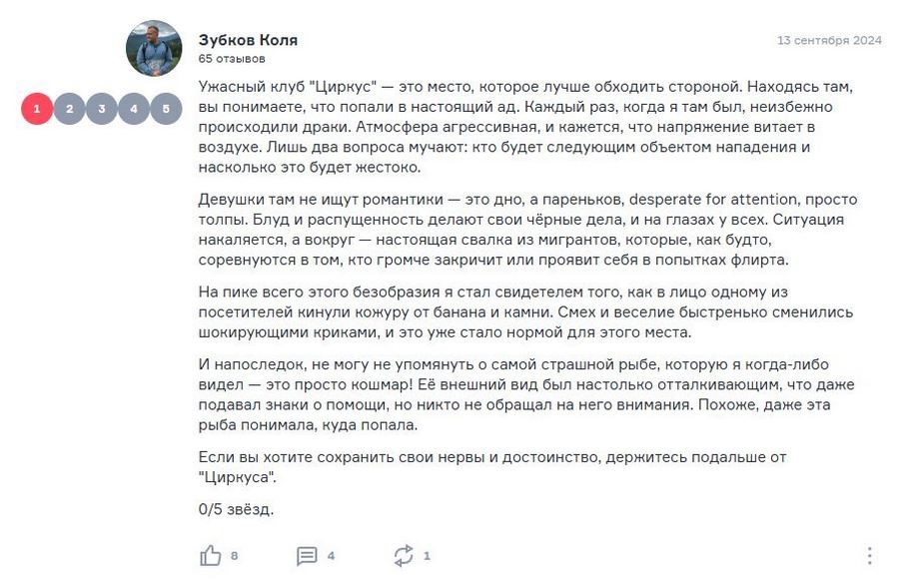This screenshot has height=588, width=899.
Task: Click the paragraph starting with Девушки там
Action: point(527,230)
